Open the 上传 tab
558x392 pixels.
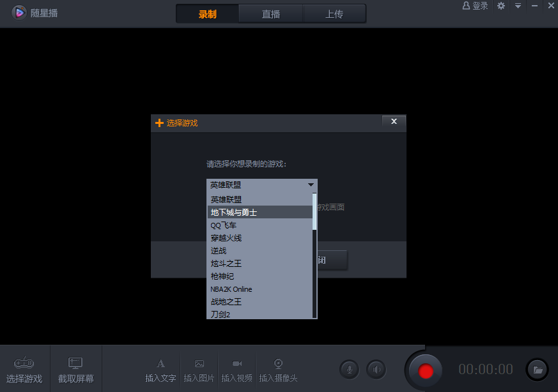pyautogui.click(x=334, y=13)
